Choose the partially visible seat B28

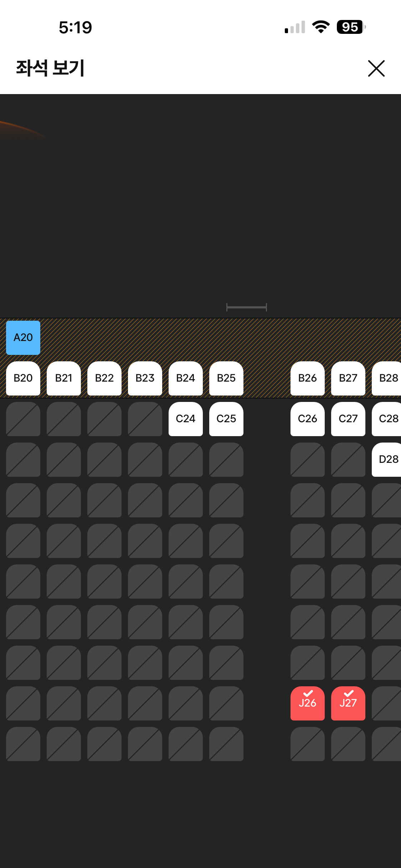pyautogui.click(x=387, y=378)
